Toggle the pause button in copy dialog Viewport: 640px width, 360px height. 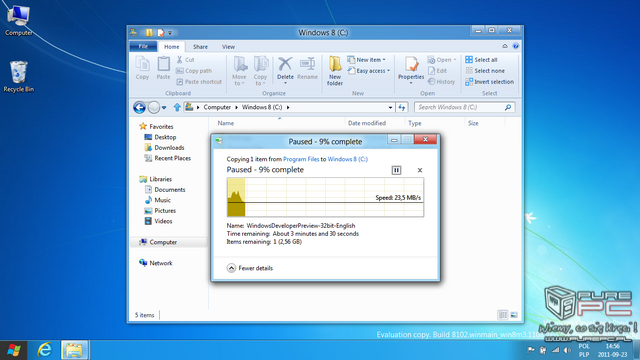click(x=396, y=170)
